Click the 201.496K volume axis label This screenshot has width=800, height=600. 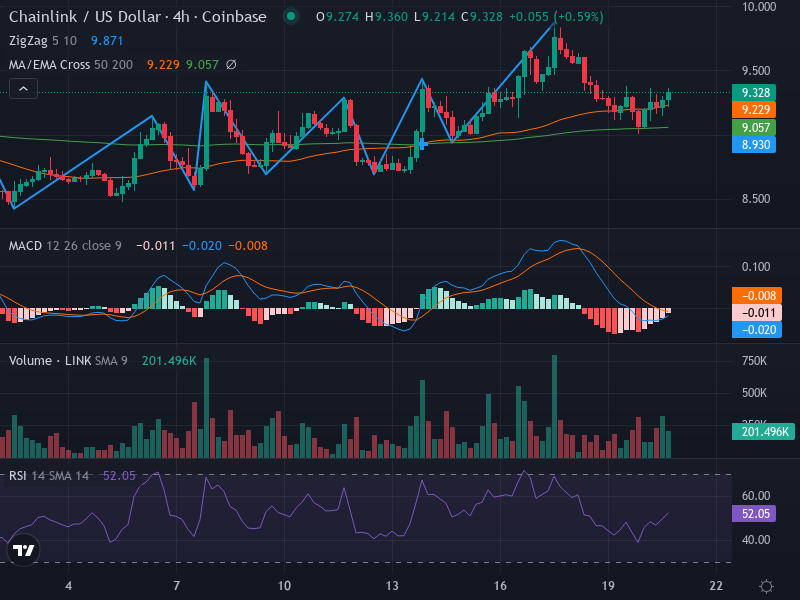[x=763, y=432]
